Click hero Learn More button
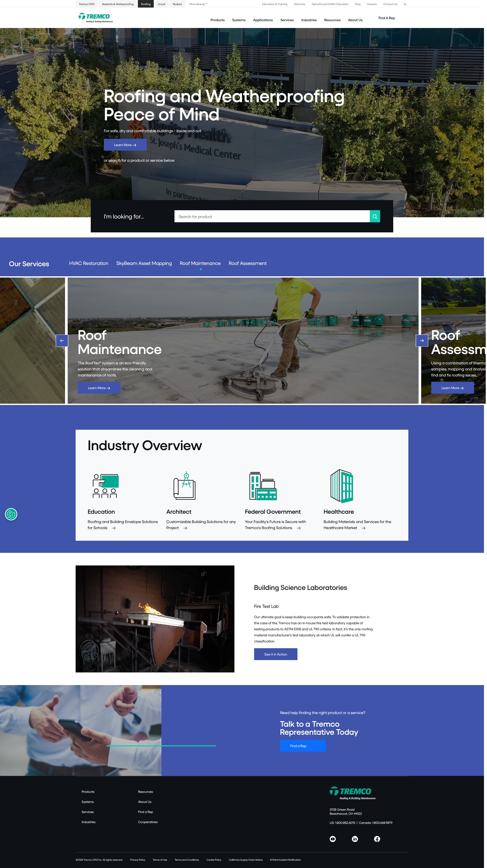This screenshot has height=868, width=487. (x=125, y=145)
